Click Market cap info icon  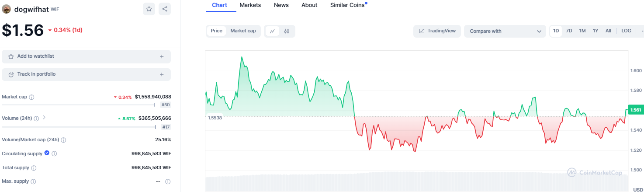tap(31, 97)
